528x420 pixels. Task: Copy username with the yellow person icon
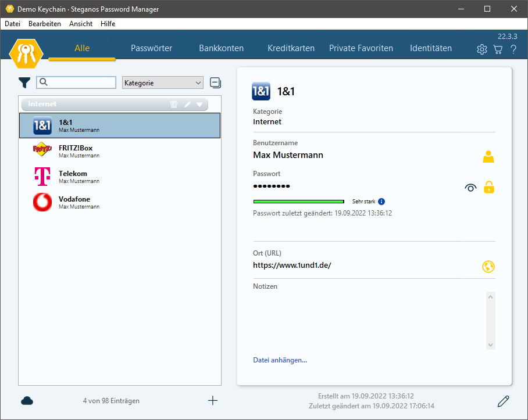[x=488, y=157]
